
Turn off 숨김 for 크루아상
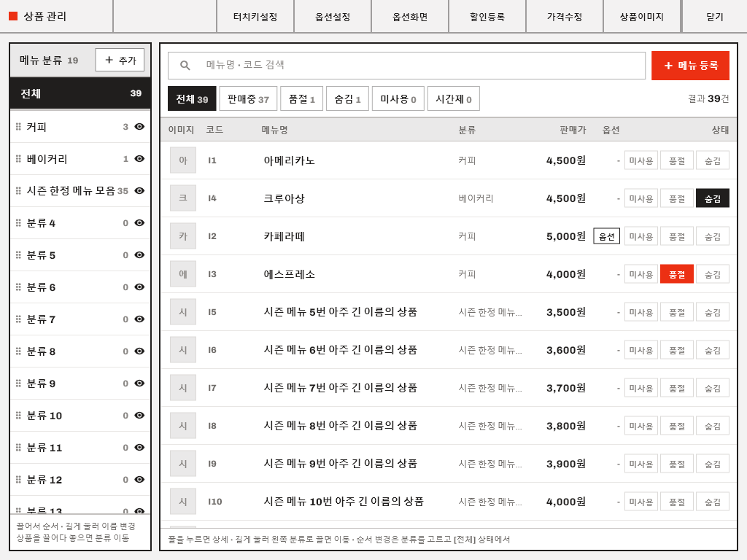coord(712,198)
